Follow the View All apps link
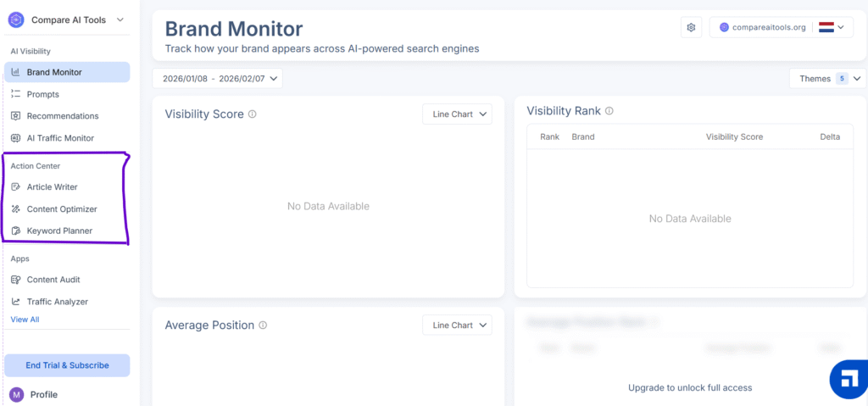This screenshot has width=868, height=406. coord(25,320)
